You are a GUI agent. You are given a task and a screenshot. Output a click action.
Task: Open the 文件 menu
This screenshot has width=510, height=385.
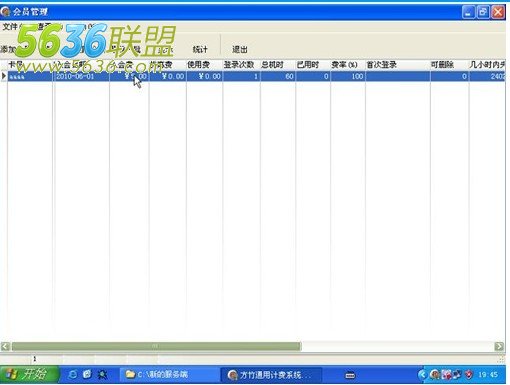9,27
